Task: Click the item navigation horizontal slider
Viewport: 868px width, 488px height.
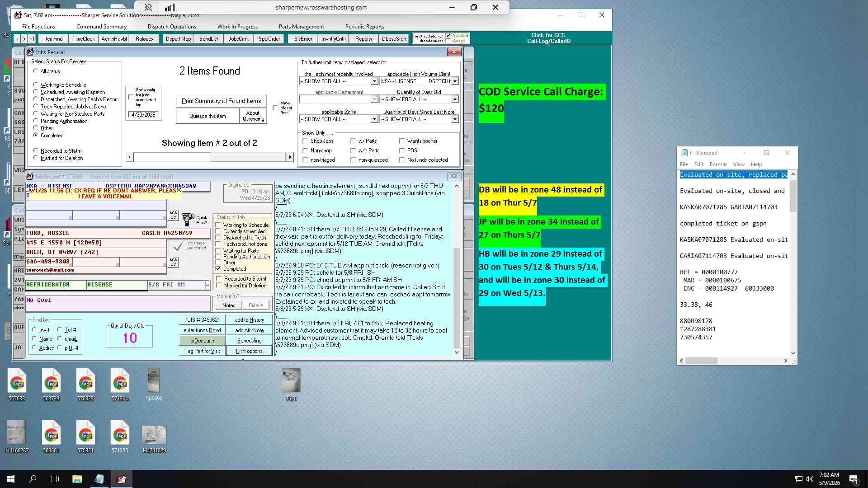Action: [x=210, y=157]
